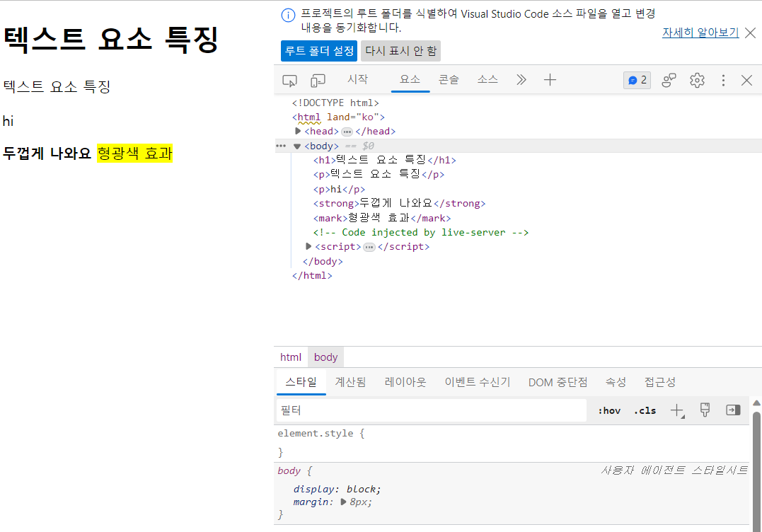Toggle the rendering emulation brush icon
This screenshot has width=762, height=532.
(705, 410)
